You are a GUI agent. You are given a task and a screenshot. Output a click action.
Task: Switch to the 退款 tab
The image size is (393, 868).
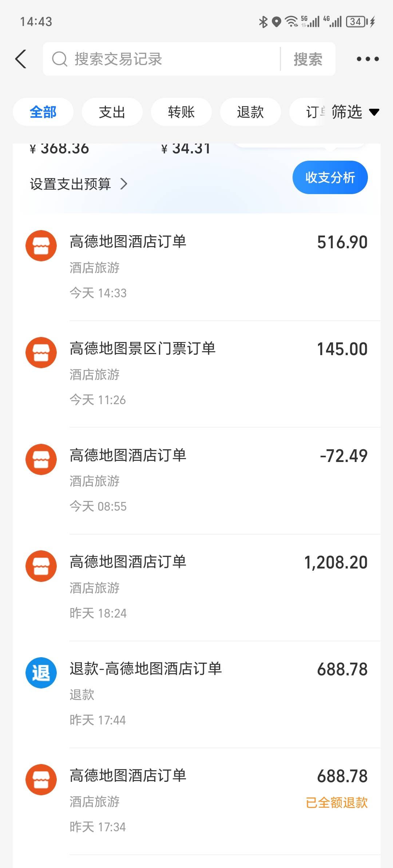(250, 112)
